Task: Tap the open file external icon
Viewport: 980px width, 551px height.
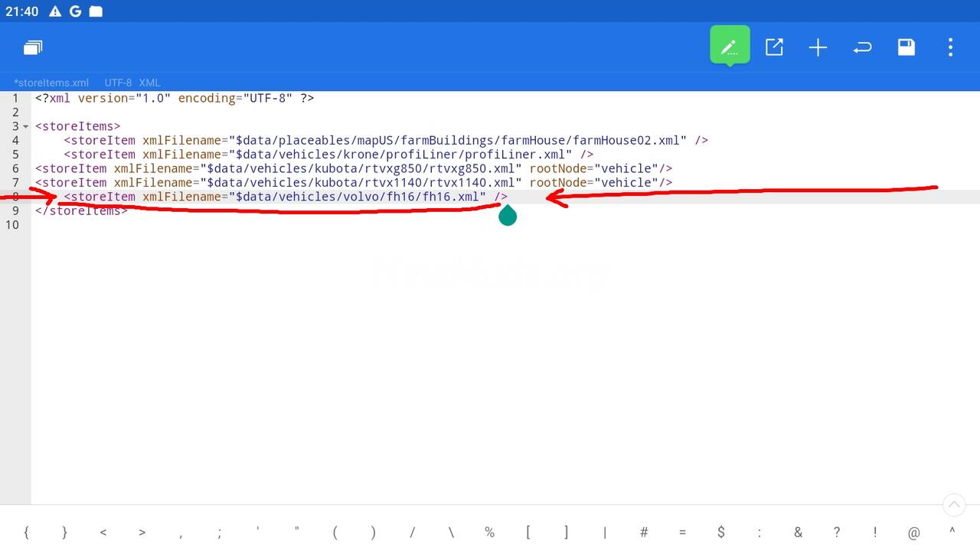Action: 774,47
